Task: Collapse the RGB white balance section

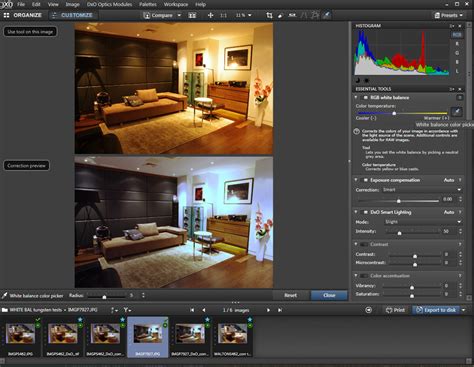Action: point(356,97)
